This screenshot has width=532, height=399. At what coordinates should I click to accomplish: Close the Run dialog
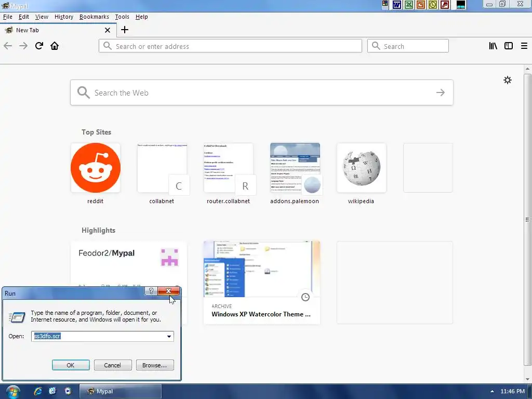[169, 291]
